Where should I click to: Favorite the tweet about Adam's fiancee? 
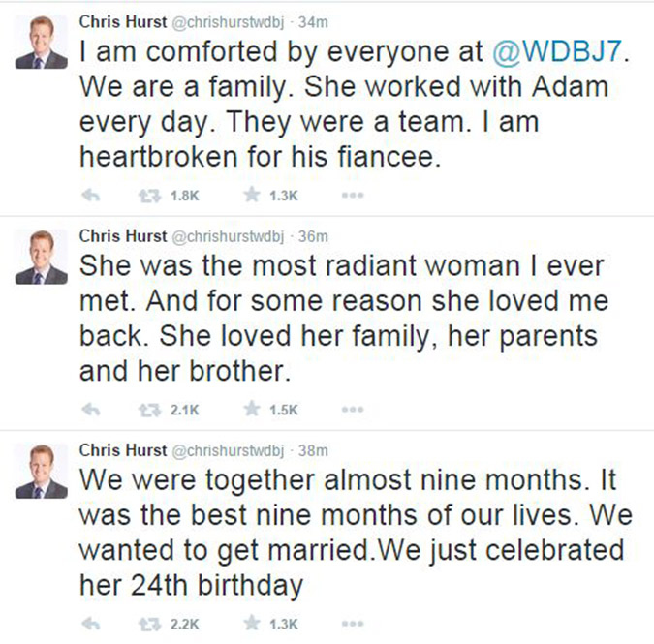tap(252, 195)
